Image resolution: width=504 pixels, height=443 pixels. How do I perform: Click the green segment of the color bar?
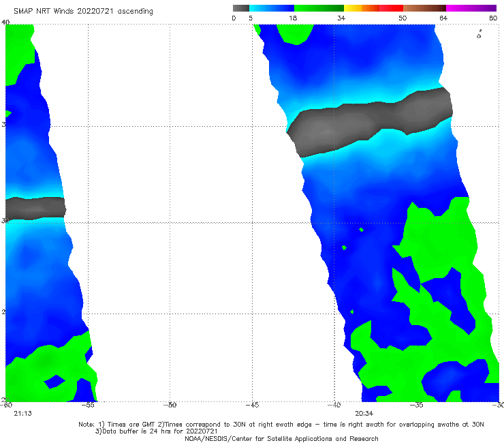click(319, 8)
